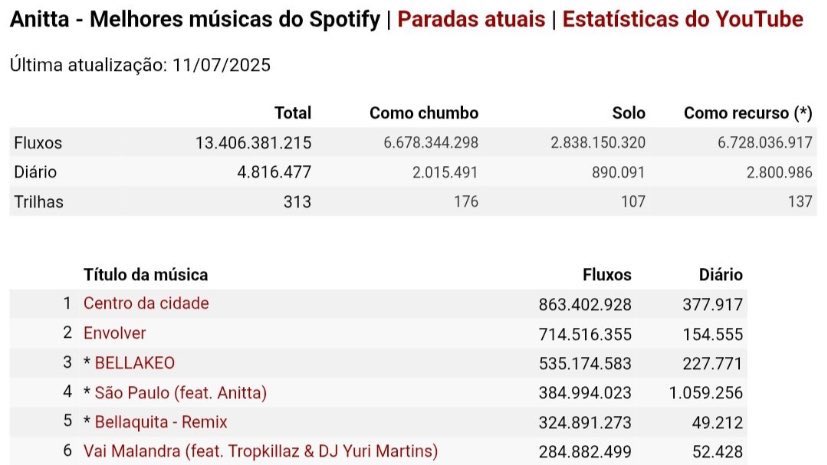Viewport: 827px width, 465px height.
Task: Click the Centro da cidade stream count 863.402.928
Action: (585, 305)
